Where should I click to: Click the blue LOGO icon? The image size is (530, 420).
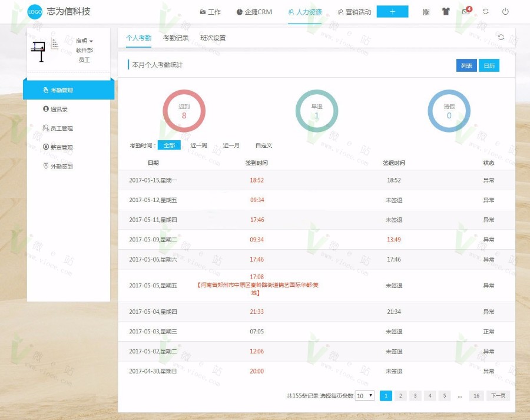click(35, 12)
